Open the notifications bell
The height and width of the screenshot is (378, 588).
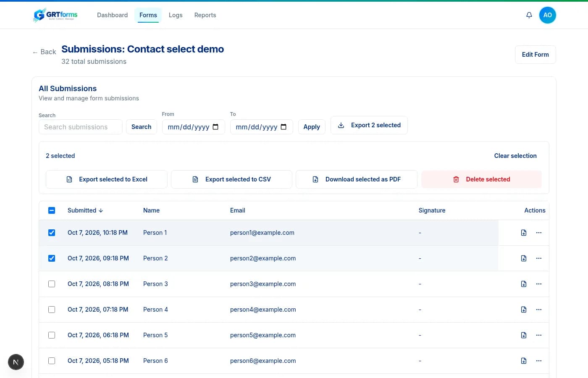(529, 15)
